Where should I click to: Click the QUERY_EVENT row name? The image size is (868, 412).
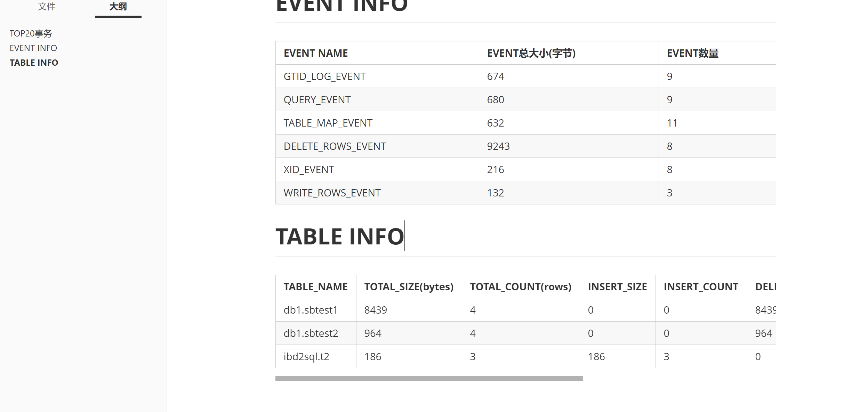(317, 100)
